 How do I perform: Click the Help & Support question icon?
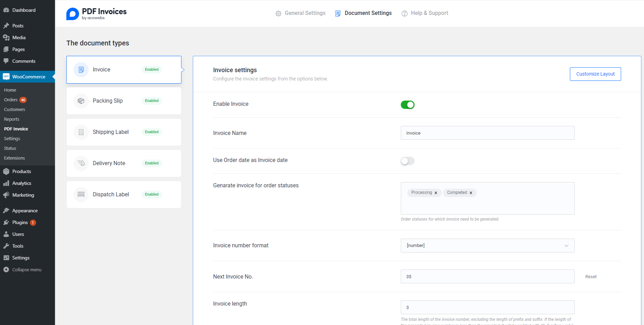(x=404, y=14)
